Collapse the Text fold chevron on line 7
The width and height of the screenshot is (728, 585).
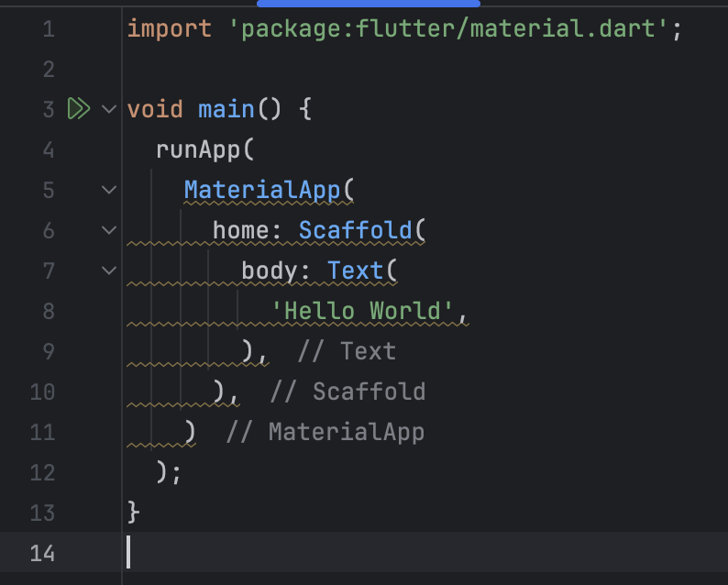click(x=109, y=270)
